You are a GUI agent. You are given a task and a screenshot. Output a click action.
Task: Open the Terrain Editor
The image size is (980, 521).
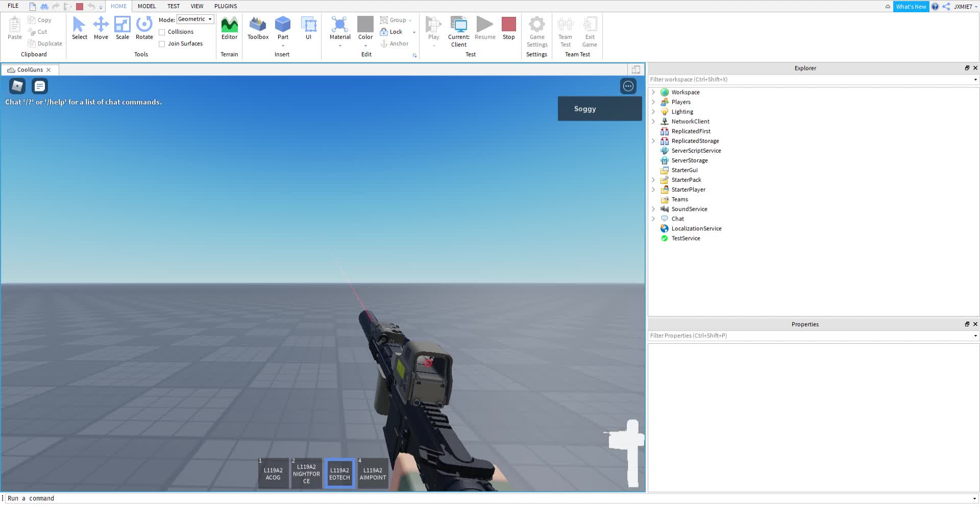[229, 28]
